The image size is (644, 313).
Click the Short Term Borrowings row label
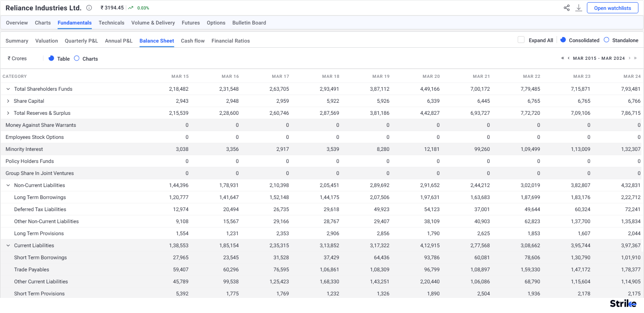coord(40,258)
